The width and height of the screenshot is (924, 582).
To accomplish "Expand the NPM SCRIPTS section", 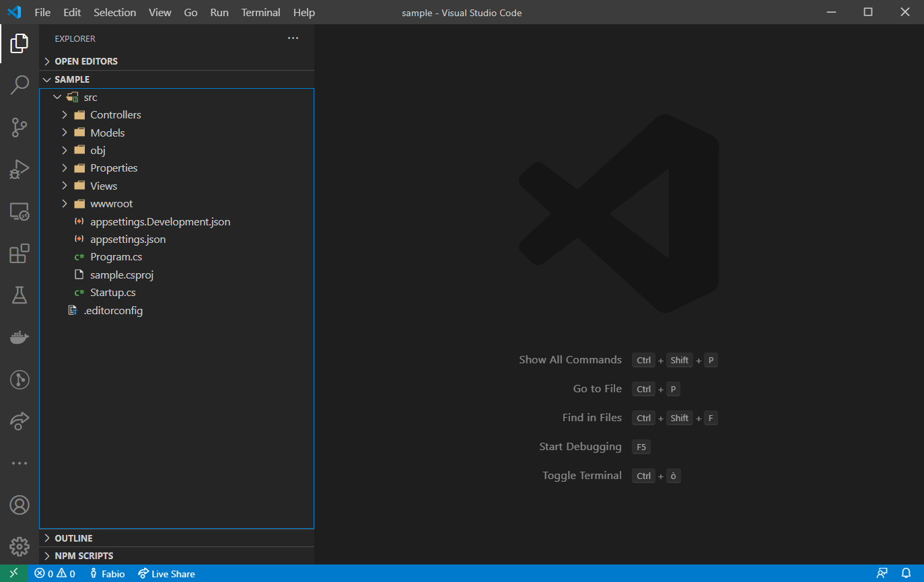I will (83, 556).
